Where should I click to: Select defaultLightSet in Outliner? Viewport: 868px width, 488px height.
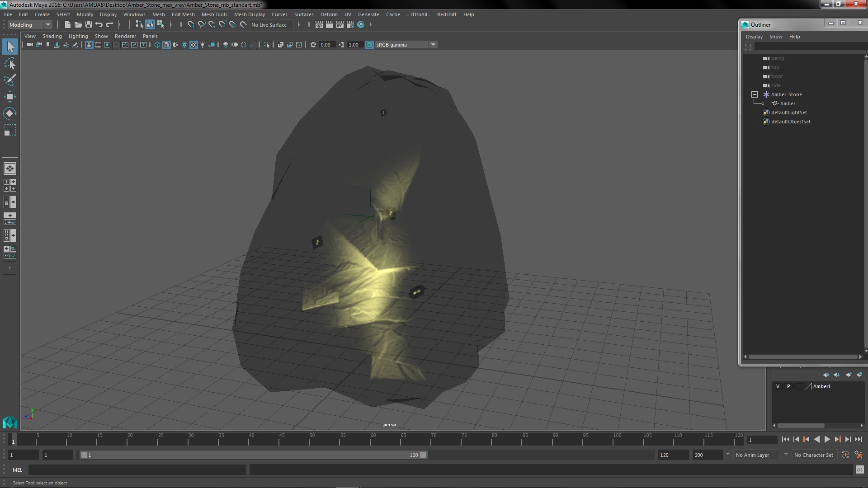coord(788,113)
